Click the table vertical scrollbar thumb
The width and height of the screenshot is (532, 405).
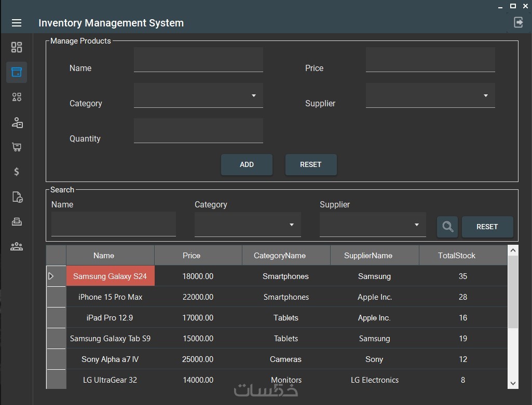[x=513, y=292]
